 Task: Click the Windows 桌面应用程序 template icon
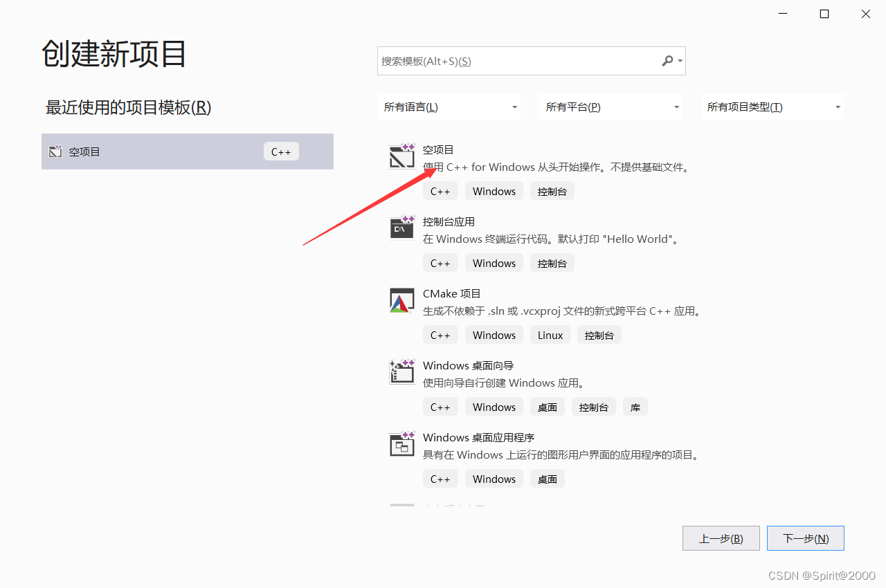click(401, 444)
